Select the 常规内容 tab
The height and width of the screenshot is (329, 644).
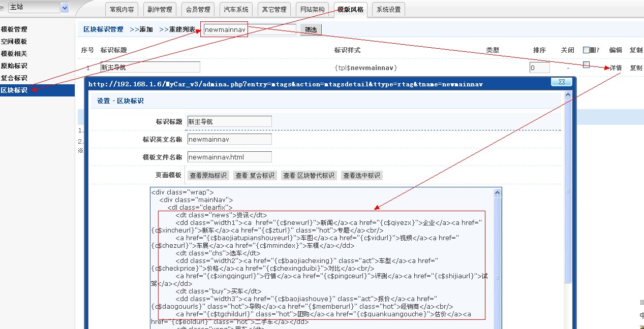[x=122, y=9]
